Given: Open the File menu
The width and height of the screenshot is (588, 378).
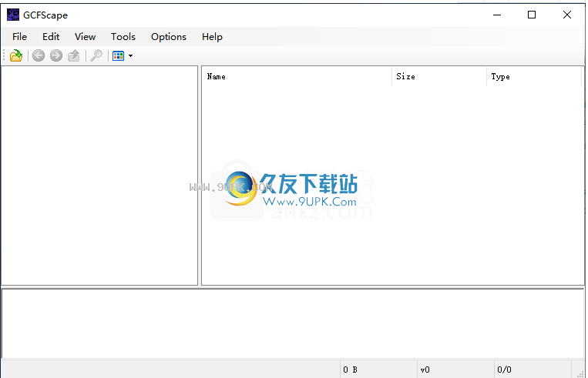Looking at the screenshot, I should point(19,37).
